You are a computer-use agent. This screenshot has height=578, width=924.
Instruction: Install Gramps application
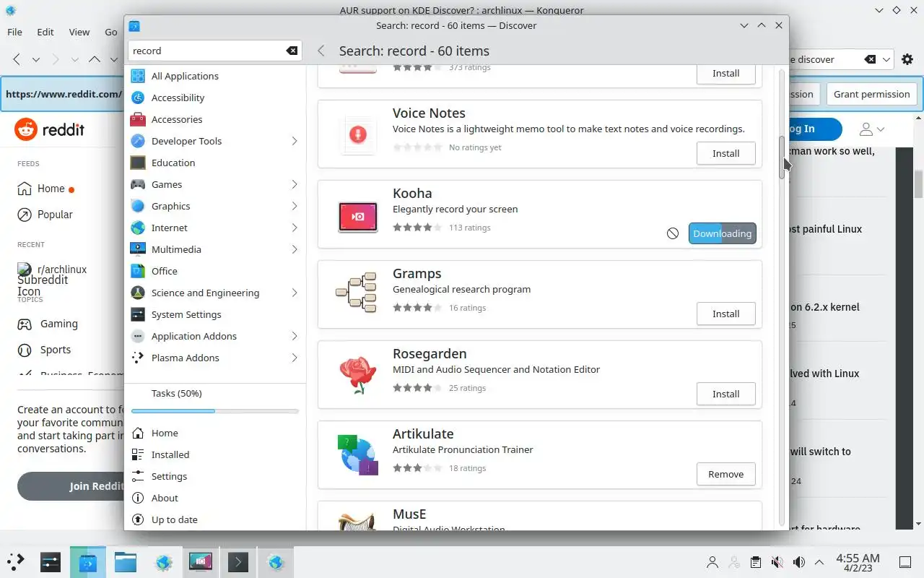pos(725,314)
